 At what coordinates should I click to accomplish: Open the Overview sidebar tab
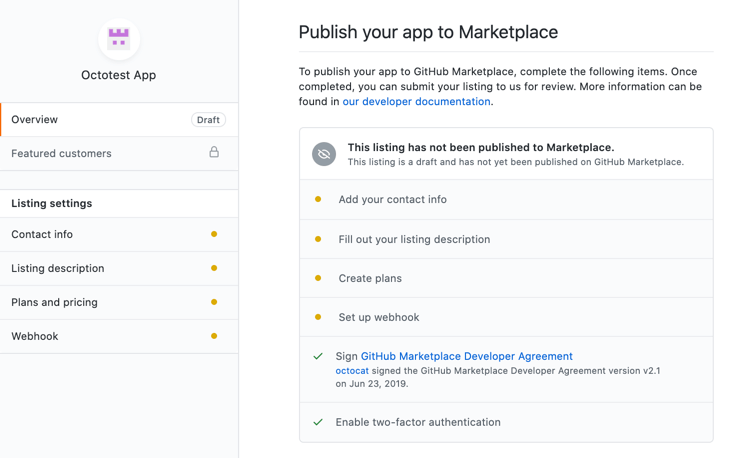119,120
